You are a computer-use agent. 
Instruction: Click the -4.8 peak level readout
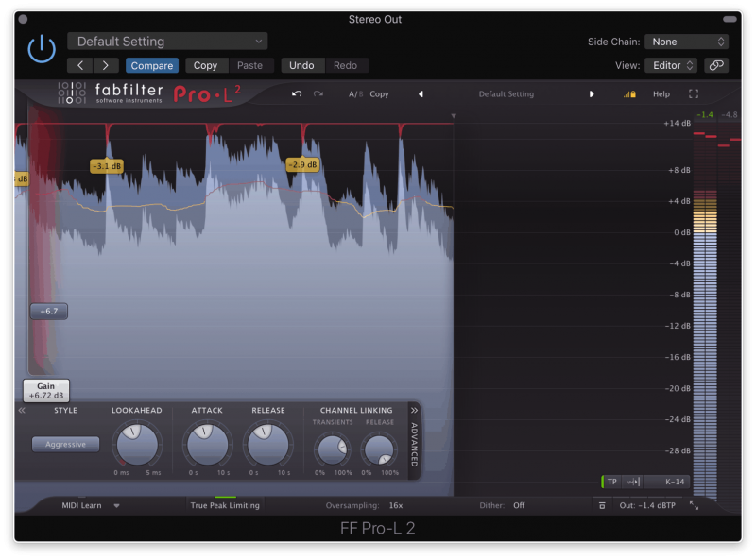pos(729,114)
